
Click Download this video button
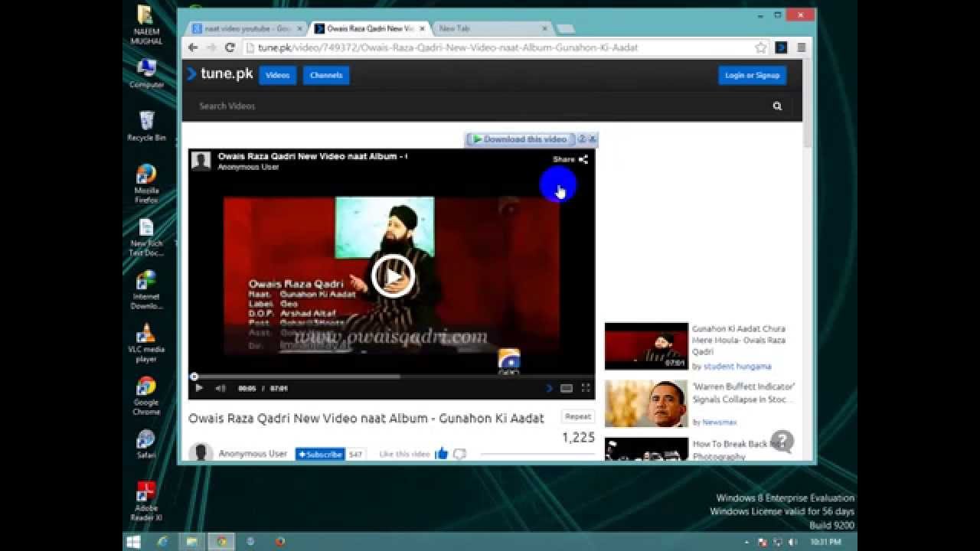520,139
